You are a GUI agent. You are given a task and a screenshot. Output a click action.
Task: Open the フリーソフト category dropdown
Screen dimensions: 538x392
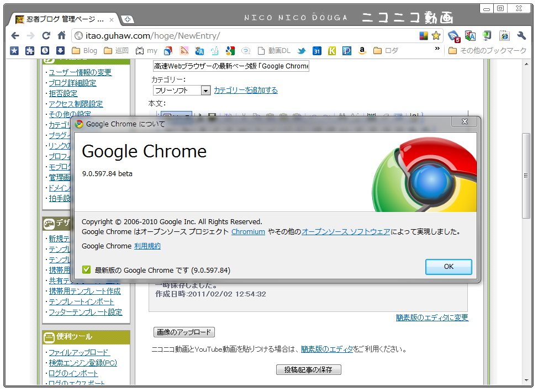click(x=182, y=90)
